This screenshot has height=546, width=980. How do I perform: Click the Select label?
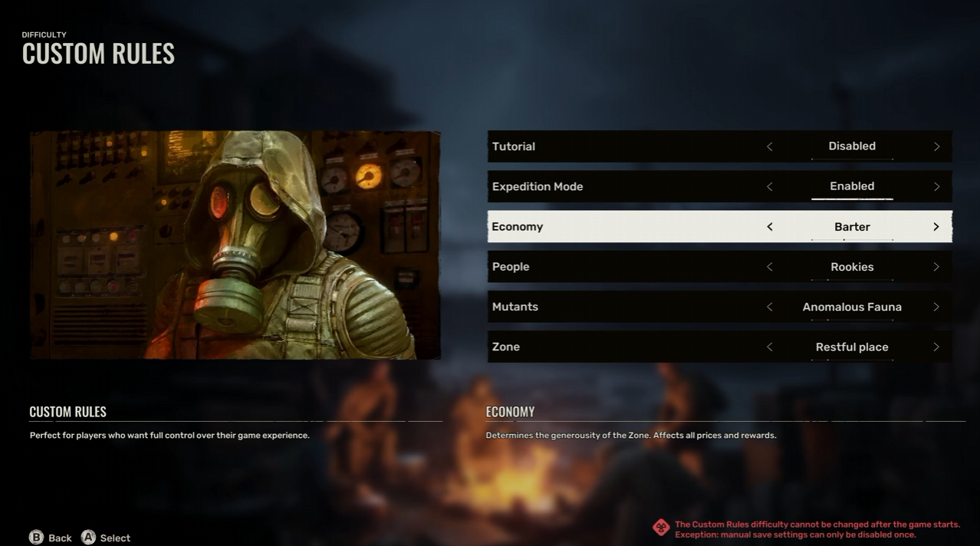tap(115, 538)
